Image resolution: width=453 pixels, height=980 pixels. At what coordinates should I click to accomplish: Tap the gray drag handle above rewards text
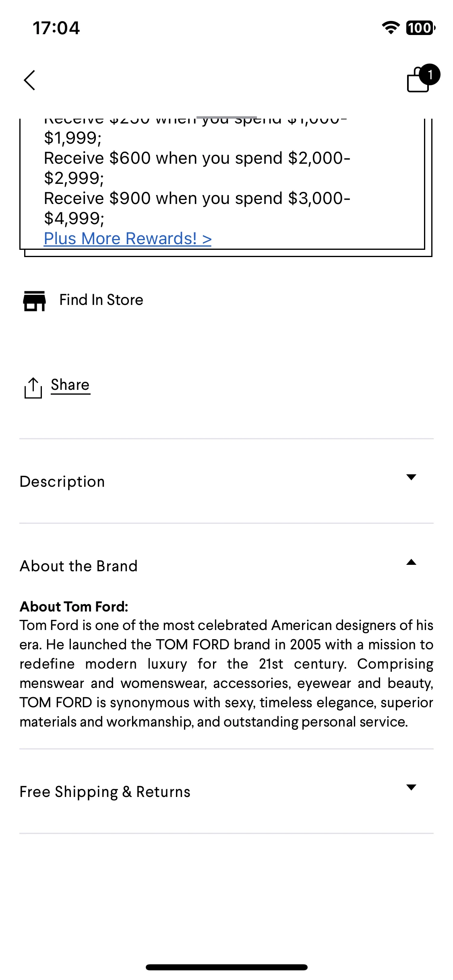227,117
